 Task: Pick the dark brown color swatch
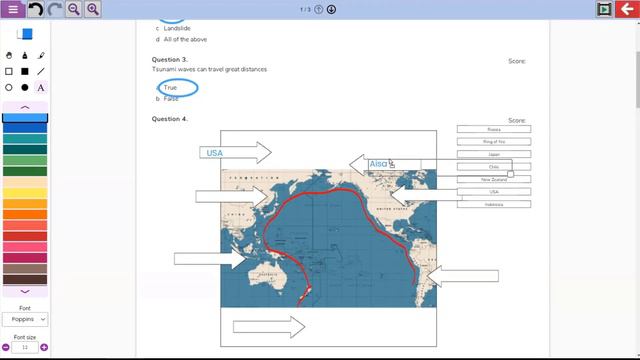click(x=25, y=280)
